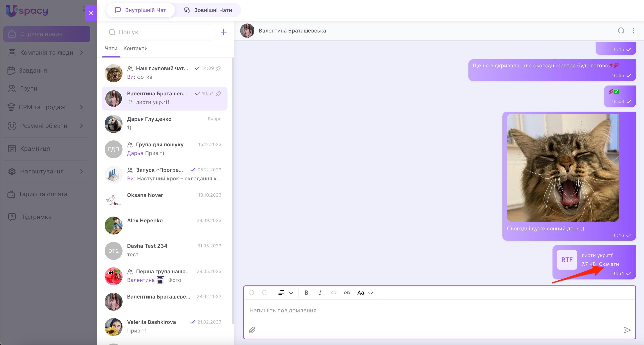Screen dimensions: 644x345
Task: Toggle bold text formatting
Action: [306, 293]
